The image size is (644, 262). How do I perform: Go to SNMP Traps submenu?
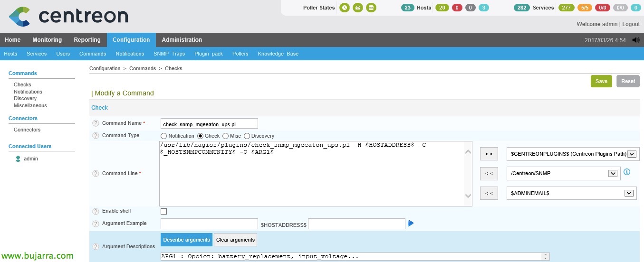click(169, 54)
